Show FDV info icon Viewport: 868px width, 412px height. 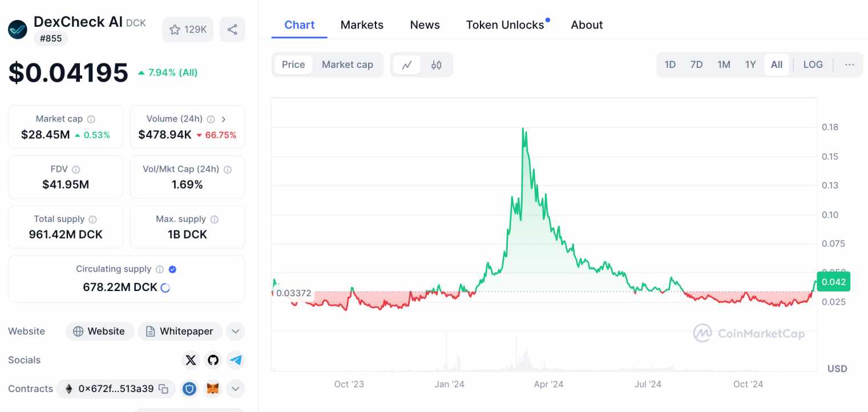(x=76, y=169)
